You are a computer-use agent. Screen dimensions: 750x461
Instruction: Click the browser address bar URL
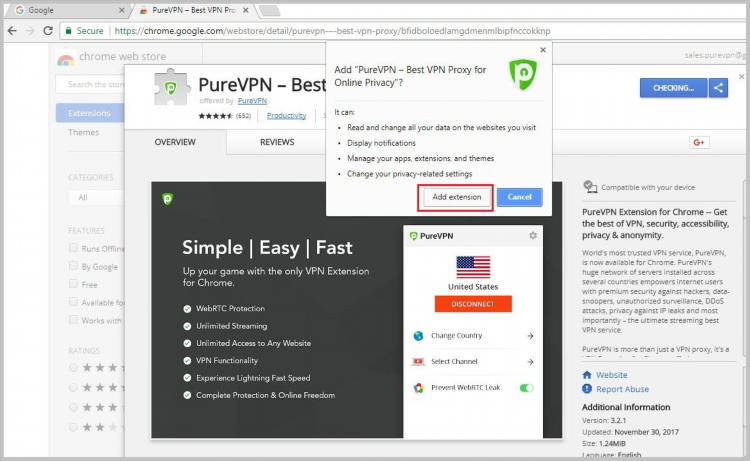tap(332, 31)
